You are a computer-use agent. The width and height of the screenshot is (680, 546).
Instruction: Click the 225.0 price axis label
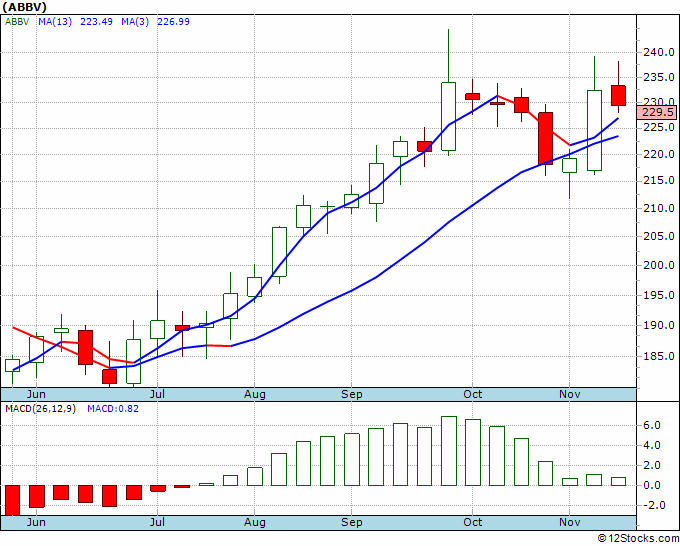click(658, 128)
